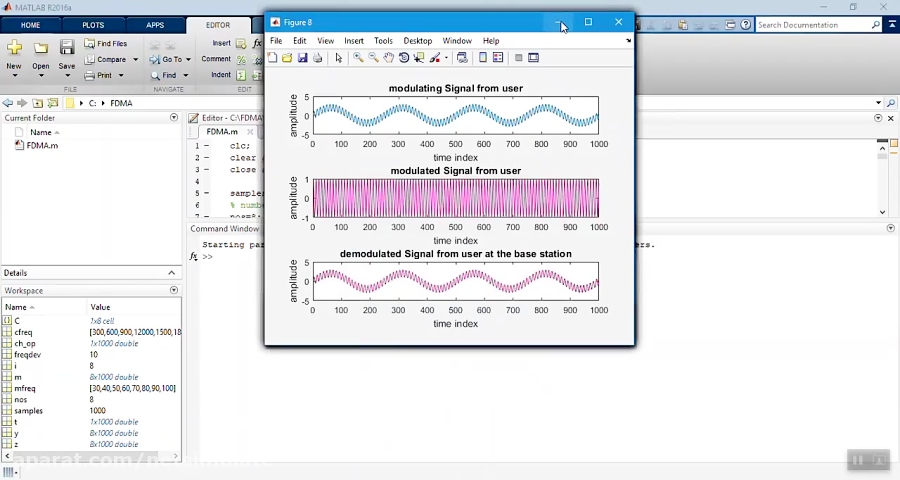Enable the Edit Plot arrow tool
This screenshot has width=900, height=480.
point(338,58)
